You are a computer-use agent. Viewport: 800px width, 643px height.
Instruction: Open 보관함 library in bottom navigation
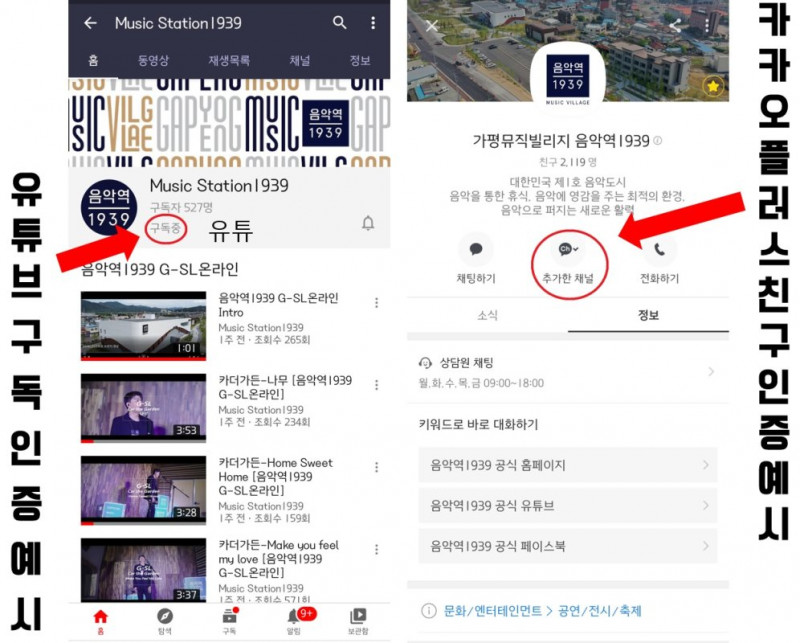click(358, 621)
